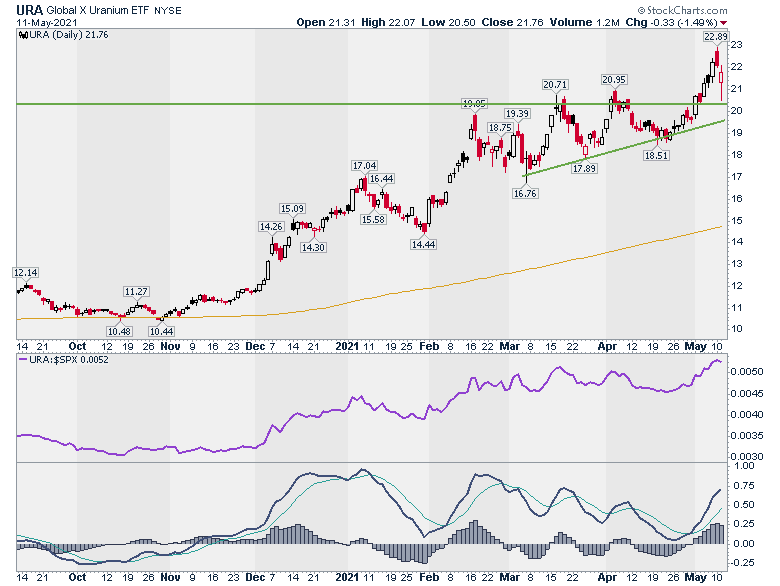The height and width of the screenshot is (586, 780).
Task: Click the 17.89 low price label
Action: coord(584,169)
